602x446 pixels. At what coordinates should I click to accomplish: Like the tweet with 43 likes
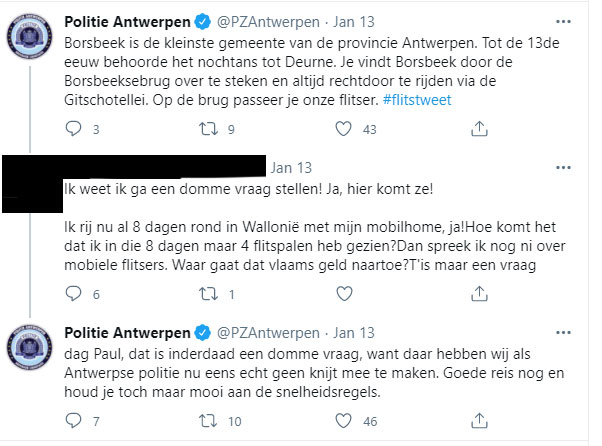tap(343, 129)
